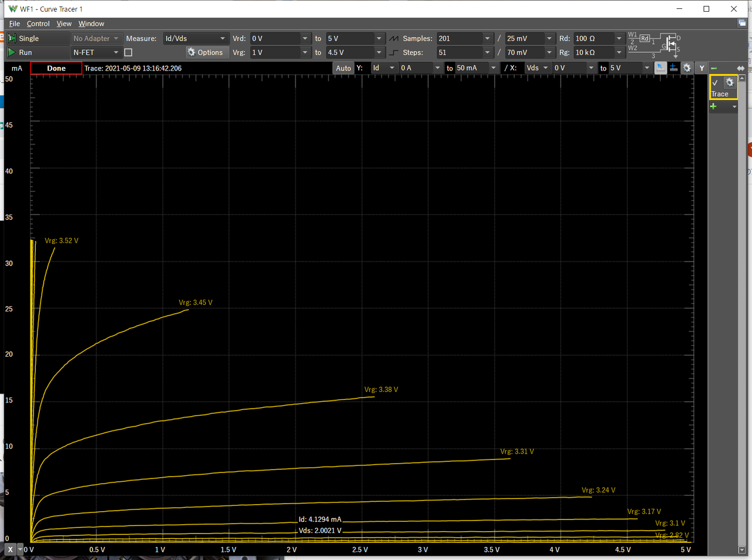This screenshot has height=560, width=752.
Task: Open the Control menu
Action: point(38,24)
